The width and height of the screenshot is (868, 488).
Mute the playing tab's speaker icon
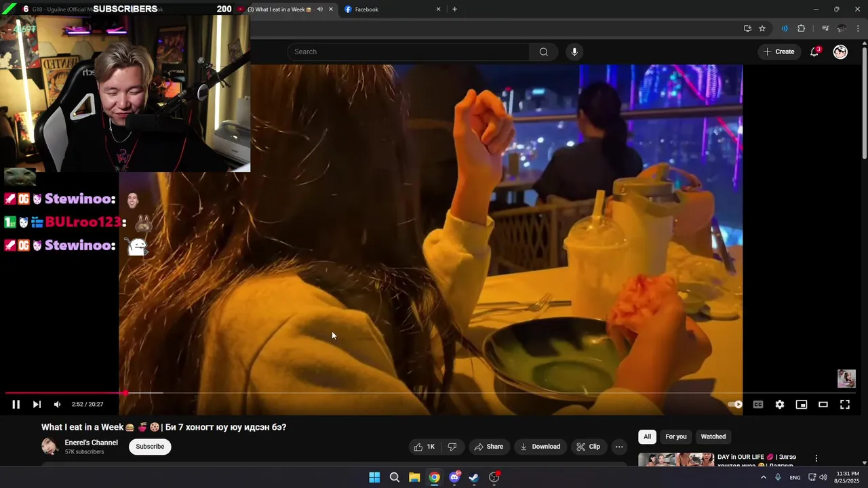tap(320, 9)
